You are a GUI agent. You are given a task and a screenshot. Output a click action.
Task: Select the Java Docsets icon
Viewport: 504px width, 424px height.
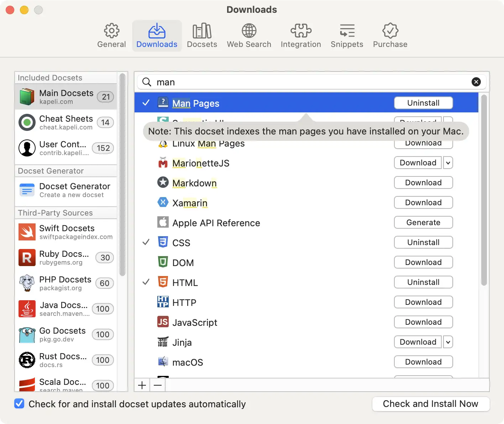(27, 309)
